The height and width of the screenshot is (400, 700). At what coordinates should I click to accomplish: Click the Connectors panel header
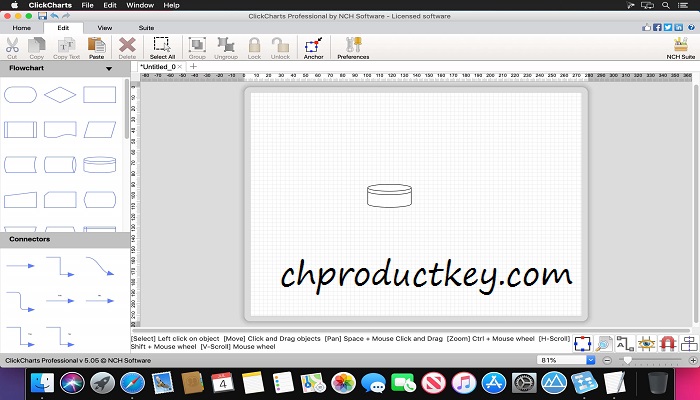[x=65, y=239]
